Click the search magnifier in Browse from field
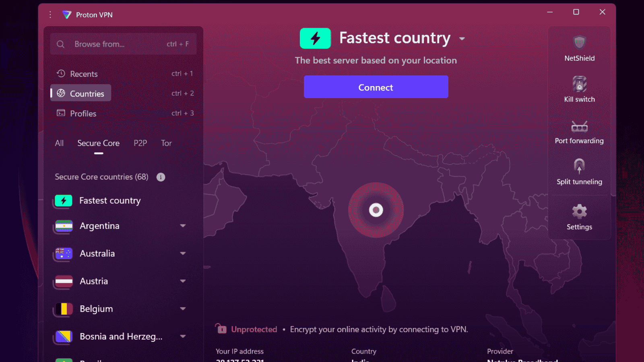The width and height of the screenshot is (644, 362). coord(60,44)
